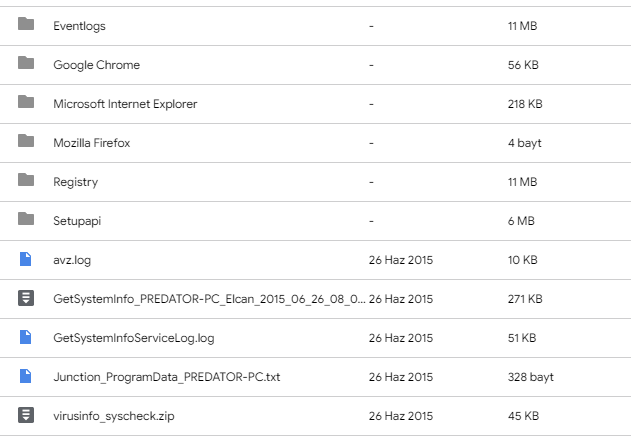Viewport: 635px width, 442px height.
Task: Click the avz.log document icon
Action: [26, 259]
